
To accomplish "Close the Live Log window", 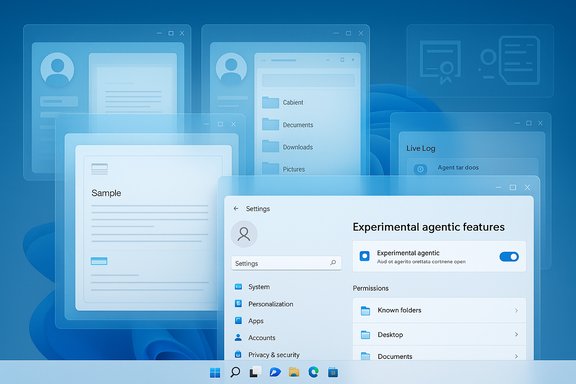I will 540,123.
